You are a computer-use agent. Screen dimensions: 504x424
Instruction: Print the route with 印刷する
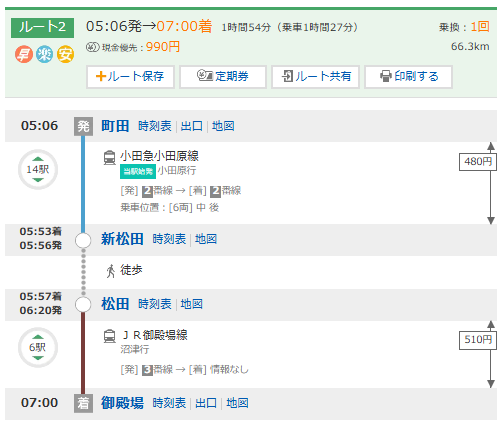click(408, 77)
